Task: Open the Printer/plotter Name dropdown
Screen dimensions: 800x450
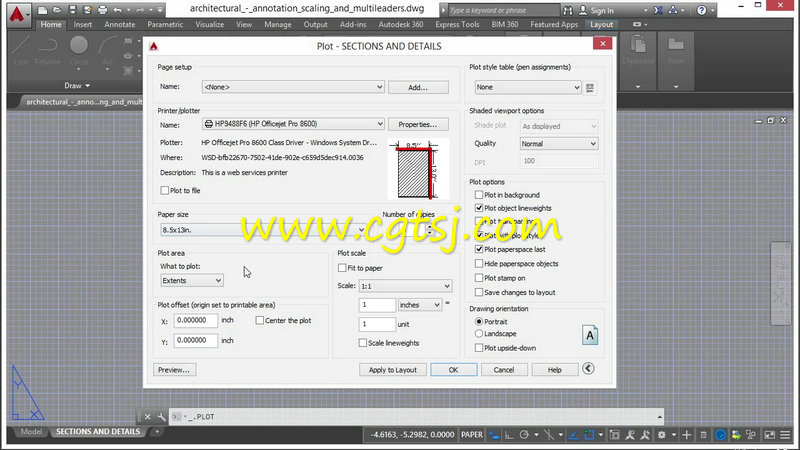Action: 293,124
